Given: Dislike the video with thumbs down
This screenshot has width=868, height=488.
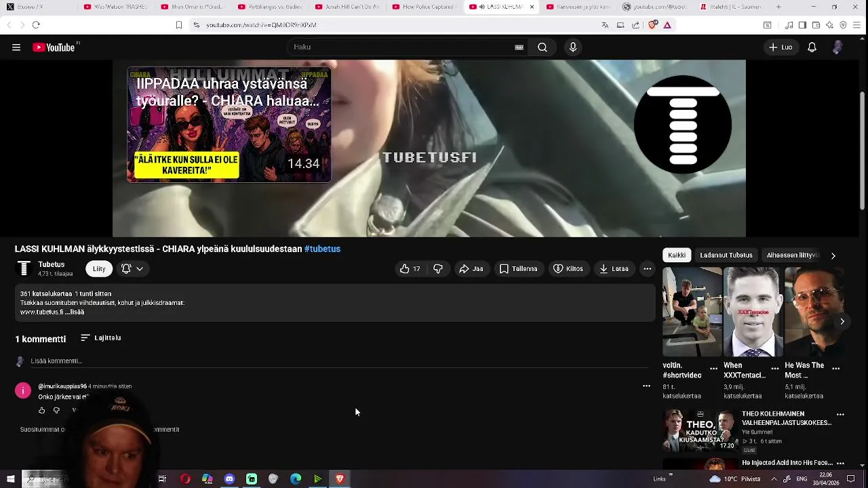Looking at the screenshot, I should [438, 269].
